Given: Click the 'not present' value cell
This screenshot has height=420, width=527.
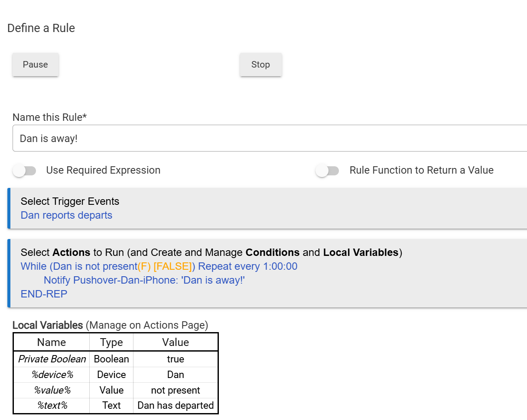Looking at the screenshot, I should coord(176,390).
